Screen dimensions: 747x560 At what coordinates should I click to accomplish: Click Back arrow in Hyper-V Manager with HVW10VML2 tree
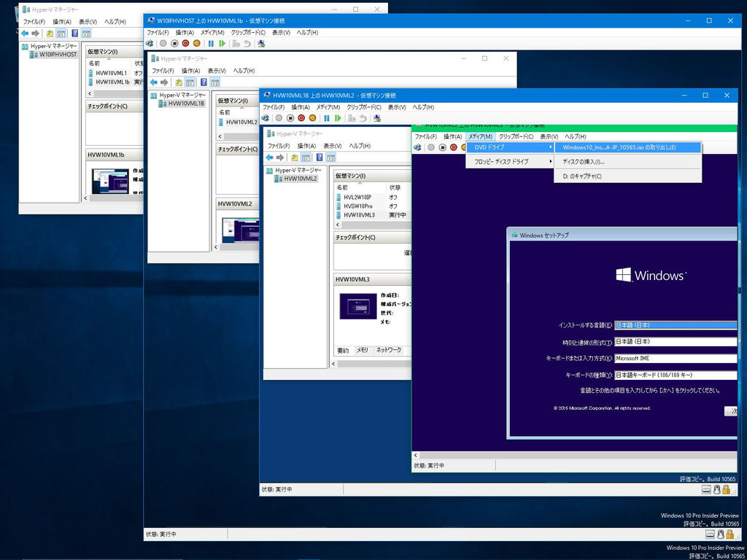[269, 157]
